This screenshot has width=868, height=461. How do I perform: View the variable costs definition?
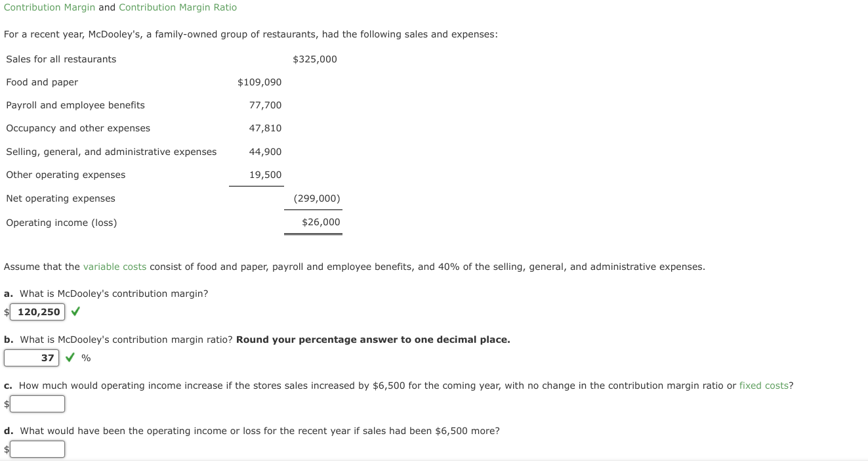coord(115,266)
